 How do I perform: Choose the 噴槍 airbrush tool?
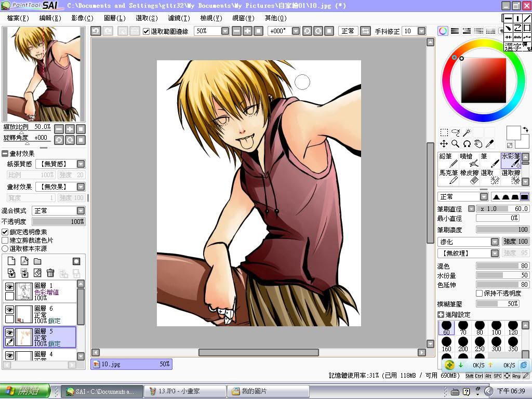469,160
